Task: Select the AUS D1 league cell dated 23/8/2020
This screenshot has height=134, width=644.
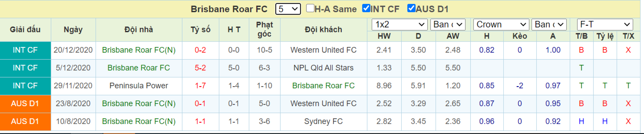Action: tap(25, 104)
